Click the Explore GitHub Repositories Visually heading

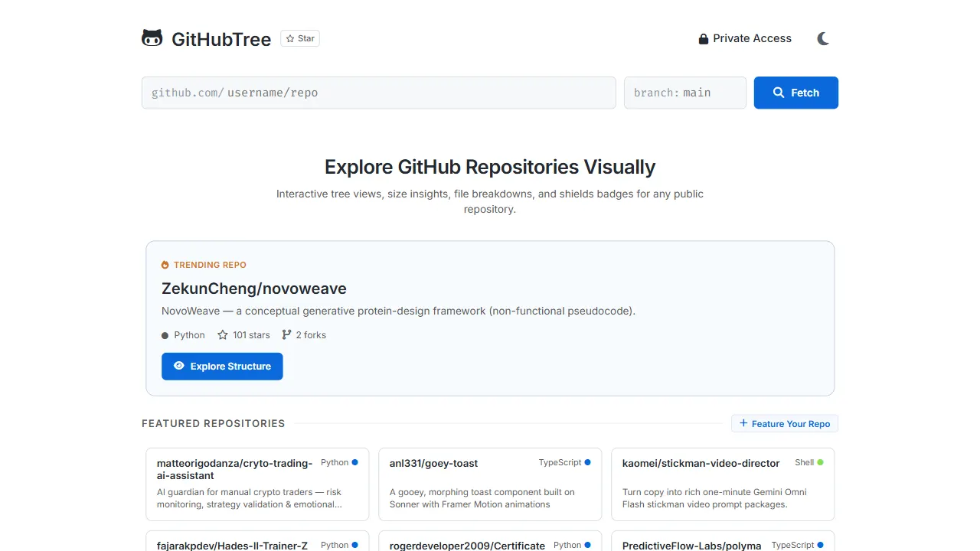490,167
